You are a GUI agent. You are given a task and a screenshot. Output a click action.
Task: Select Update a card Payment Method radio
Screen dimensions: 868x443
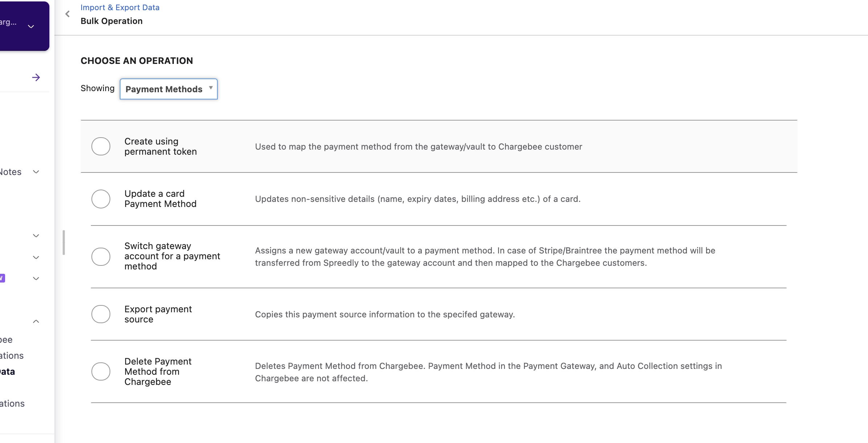pos(101,199)
